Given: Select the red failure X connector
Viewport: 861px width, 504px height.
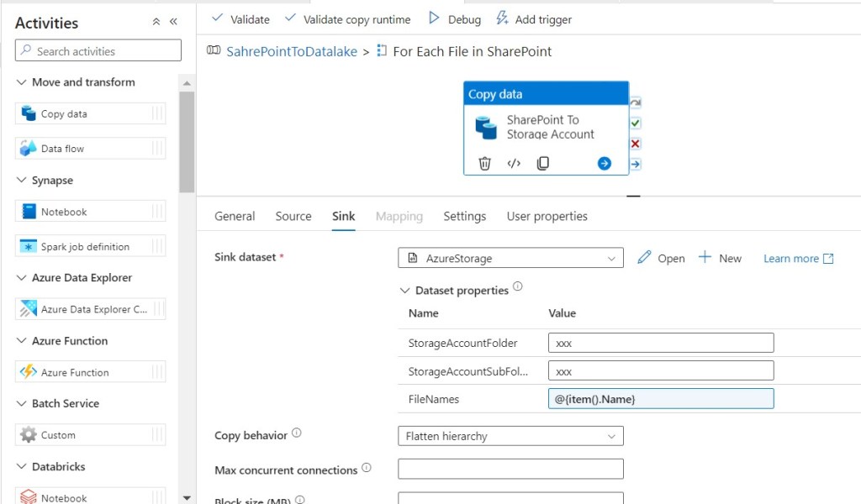Looking at the screenshot, I should 636,144.
